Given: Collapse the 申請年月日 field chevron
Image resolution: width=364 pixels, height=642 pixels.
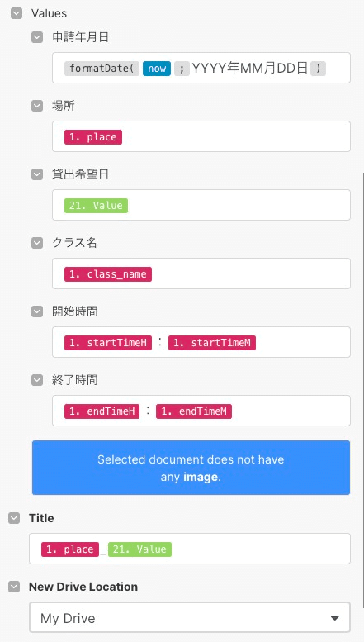Looking at the screenshot, I should click(x=37, y=37).
